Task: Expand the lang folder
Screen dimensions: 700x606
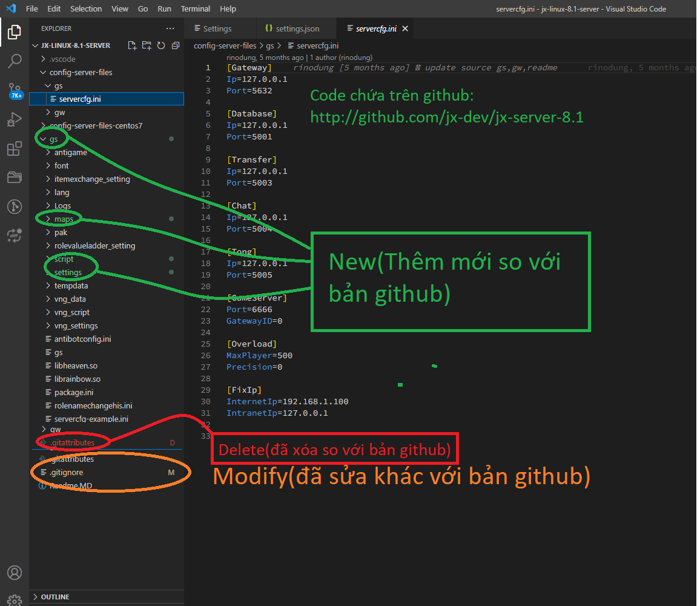Action: (106, 192)
